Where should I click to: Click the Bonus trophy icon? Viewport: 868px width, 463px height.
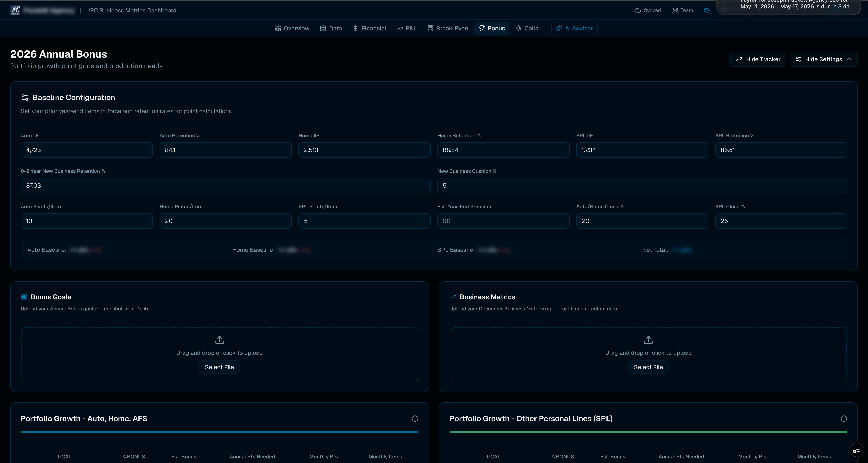tap(481, 28)
